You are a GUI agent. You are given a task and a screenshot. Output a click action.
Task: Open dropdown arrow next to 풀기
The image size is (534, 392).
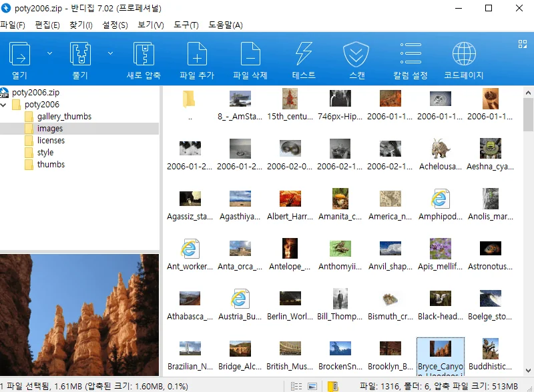(x=110, y=53)
